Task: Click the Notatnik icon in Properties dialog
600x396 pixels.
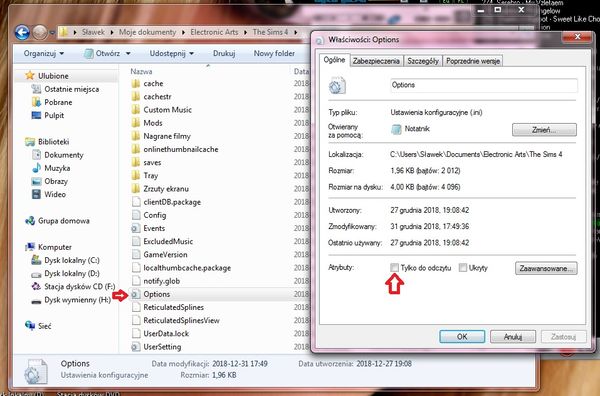Action: coord(396,129)
